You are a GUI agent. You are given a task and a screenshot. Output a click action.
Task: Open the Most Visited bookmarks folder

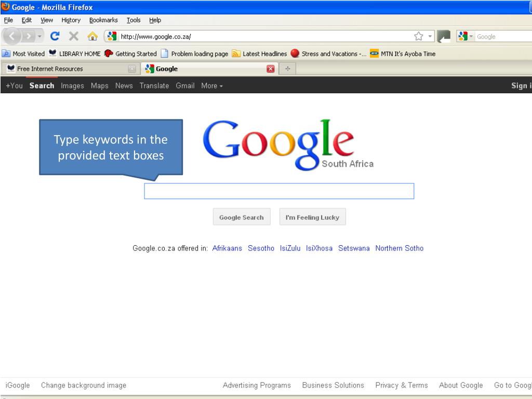[x=23, y=54]
